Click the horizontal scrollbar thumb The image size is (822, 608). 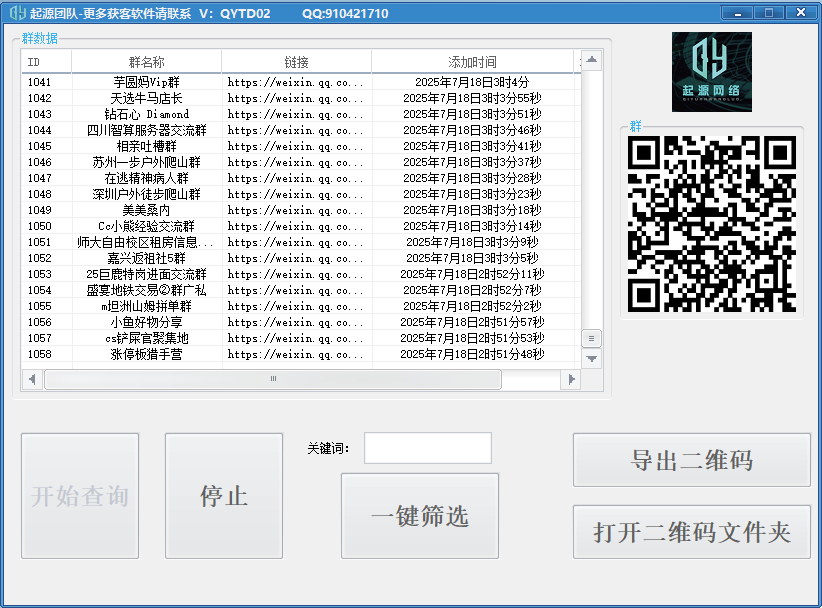coord(273,379)
